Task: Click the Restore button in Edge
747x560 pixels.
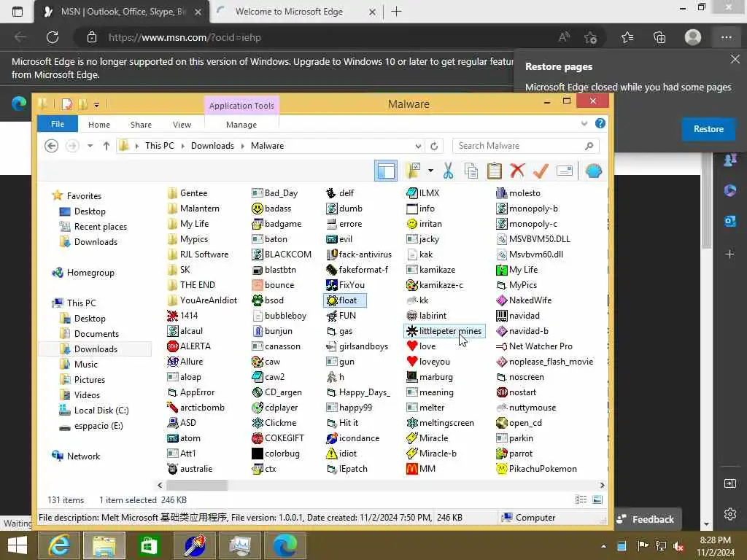Action: point(708,129)
